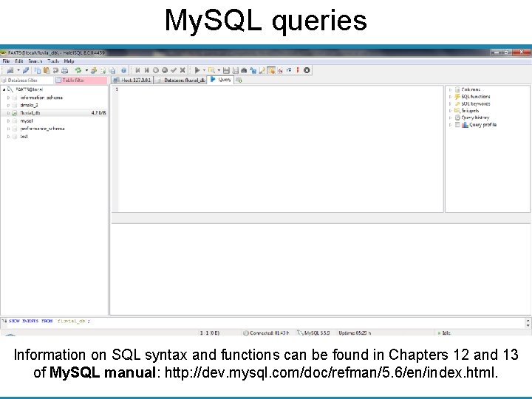Screen dimensions: 532x399
Task: Click the second save-as disk icon
Action: pyautogui.click(x=235, y=70)
